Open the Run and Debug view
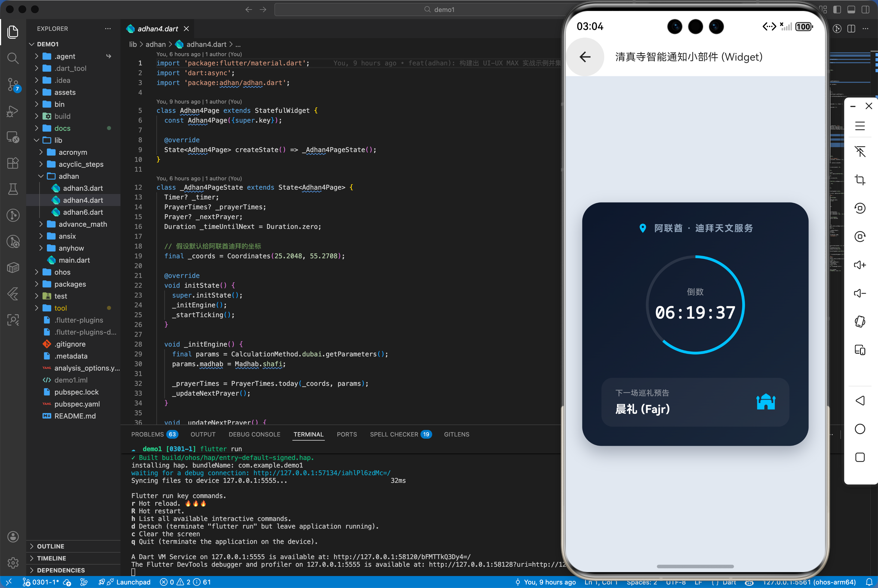Viewport: 878px width, 588px height. tap(13, 111)
